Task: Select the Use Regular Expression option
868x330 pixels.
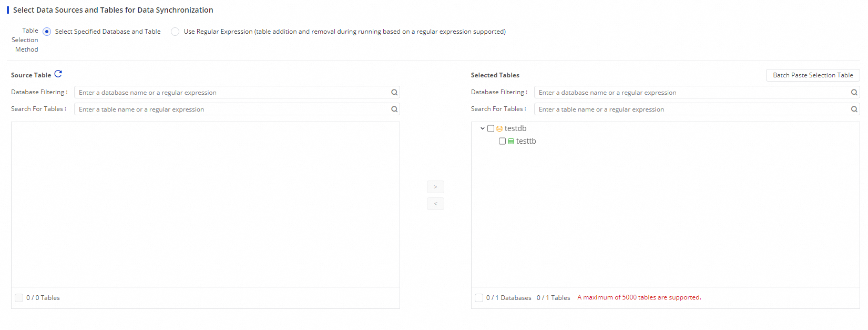Action: coord(175,32)
